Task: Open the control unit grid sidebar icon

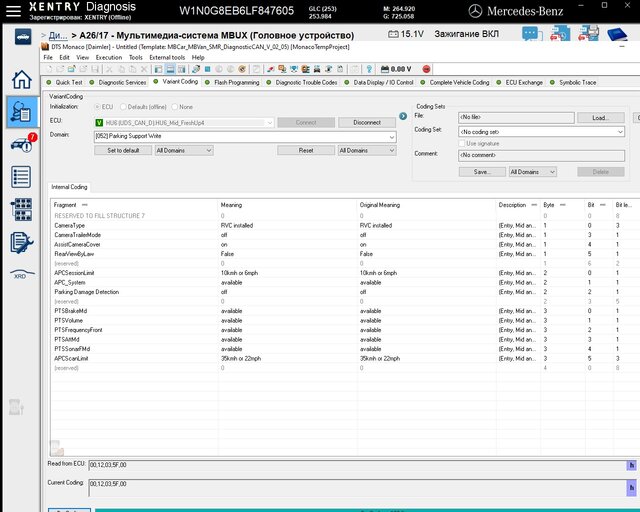Action: coord(21,209)
